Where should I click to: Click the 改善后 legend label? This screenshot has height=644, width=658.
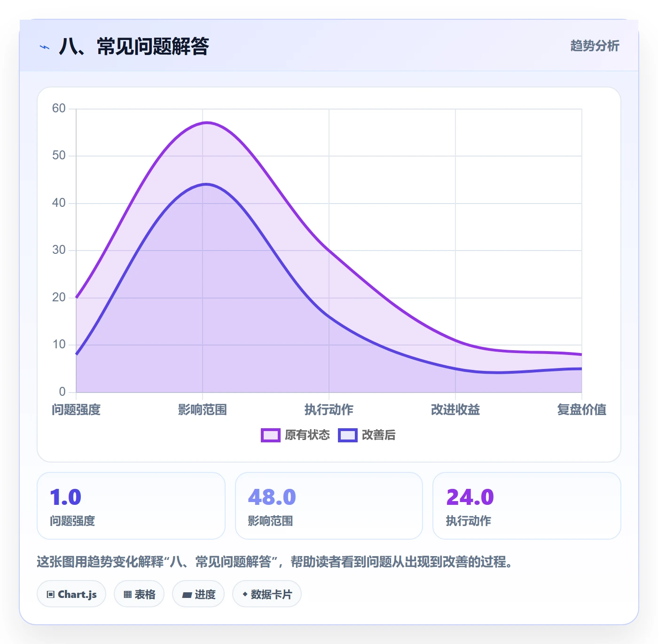(379, 435)
